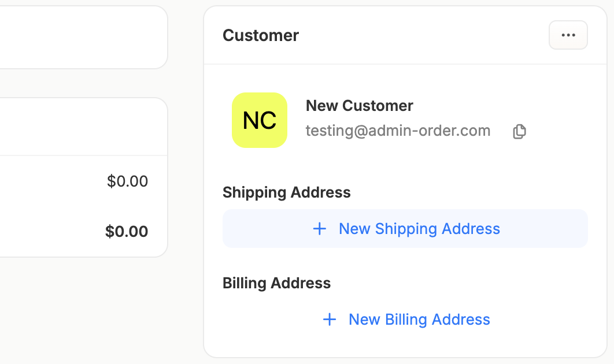This screenshot has width=614, height=364.
Task: Click the Shipping Address section label
Action: coord(287,192)
